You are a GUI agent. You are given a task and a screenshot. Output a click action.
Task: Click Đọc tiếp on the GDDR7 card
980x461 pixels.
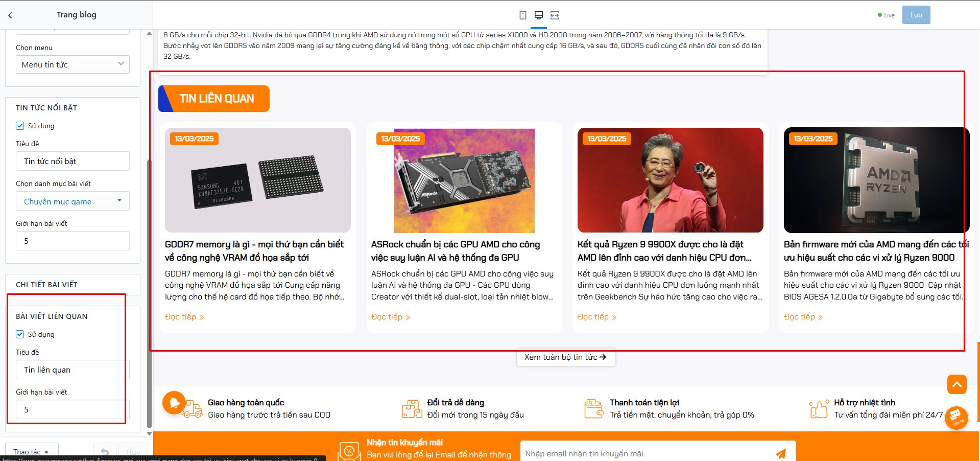coord(184,317)
